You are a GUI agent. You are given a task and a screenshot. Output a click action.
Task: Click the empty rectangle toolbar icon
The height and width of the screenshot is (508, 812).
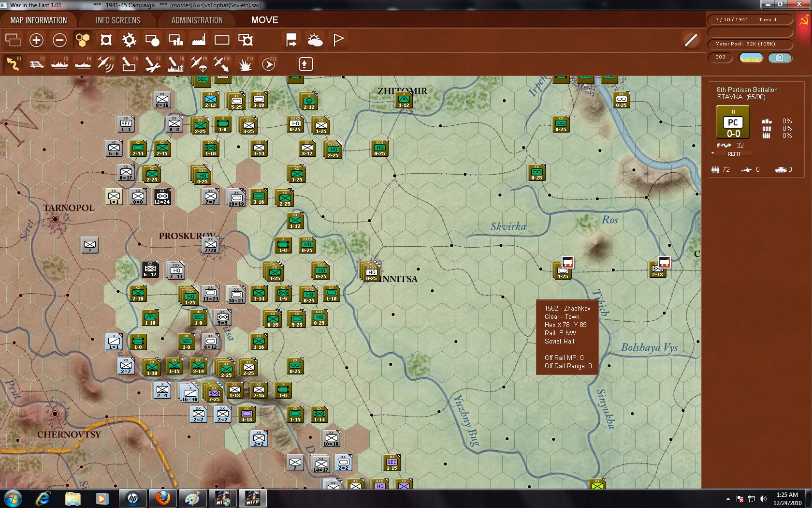click(x=222, y=40)
